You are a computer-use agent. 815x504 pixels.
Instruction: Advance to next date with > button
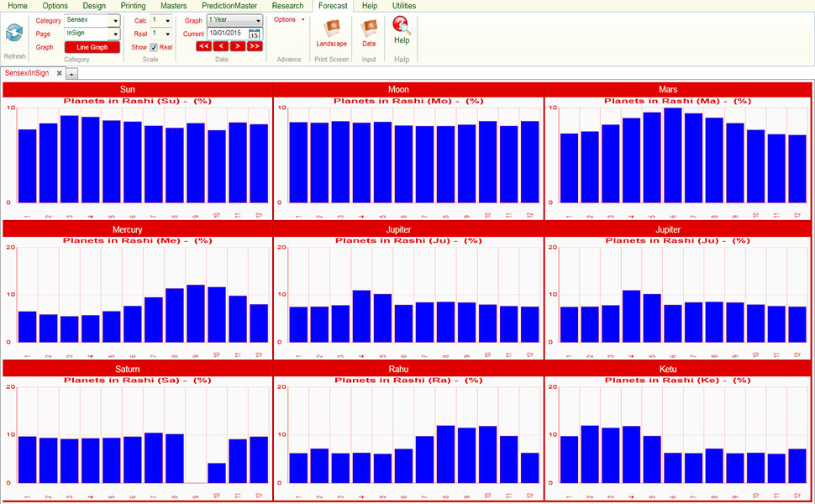[238, 47]
